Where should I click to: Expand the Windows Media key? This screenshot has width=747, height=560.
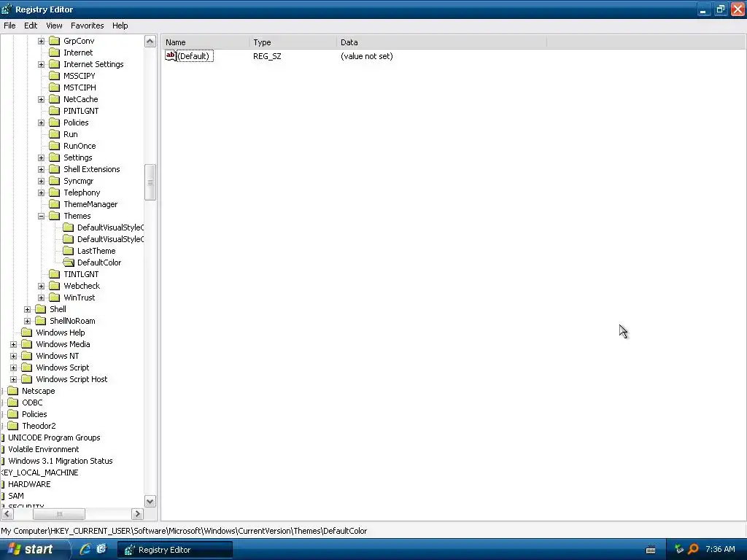point(13,345)
